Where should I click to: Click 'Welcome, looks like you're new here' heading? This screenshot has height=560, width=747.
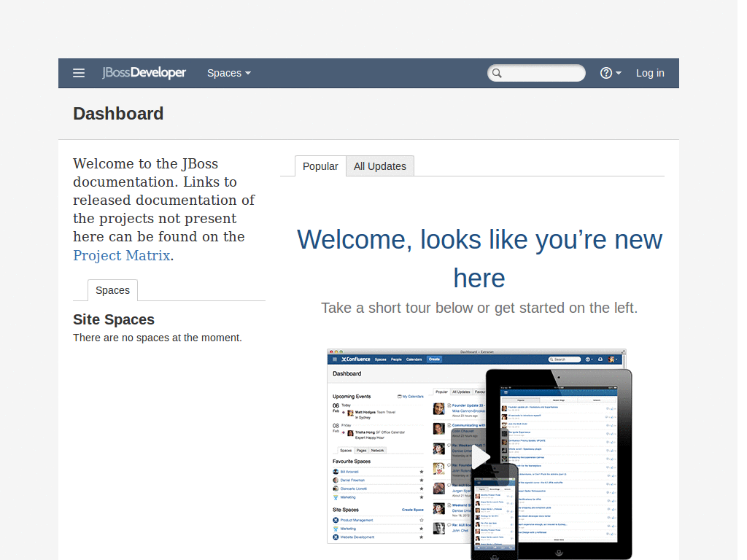click(x=479, y=259)
